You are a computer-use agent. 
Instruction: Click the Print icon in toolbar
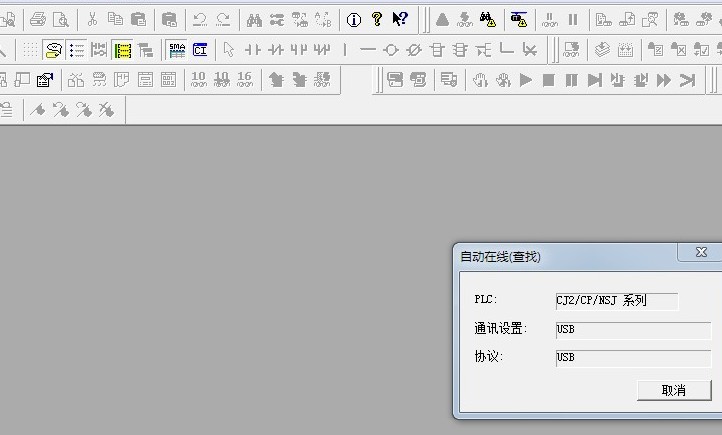(x=38, y=19)
